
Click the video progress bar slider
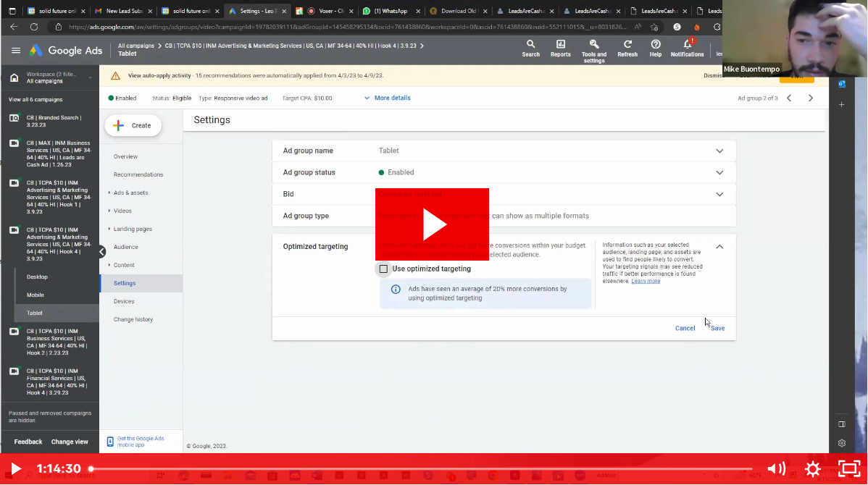pyautogui.click(x=420, y=469)
